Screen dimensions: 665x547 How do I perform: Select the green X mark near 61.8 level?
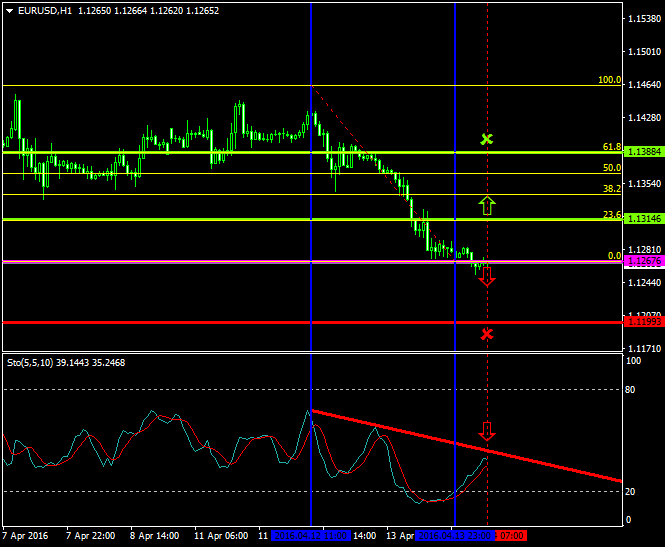(x=487, y=139)
